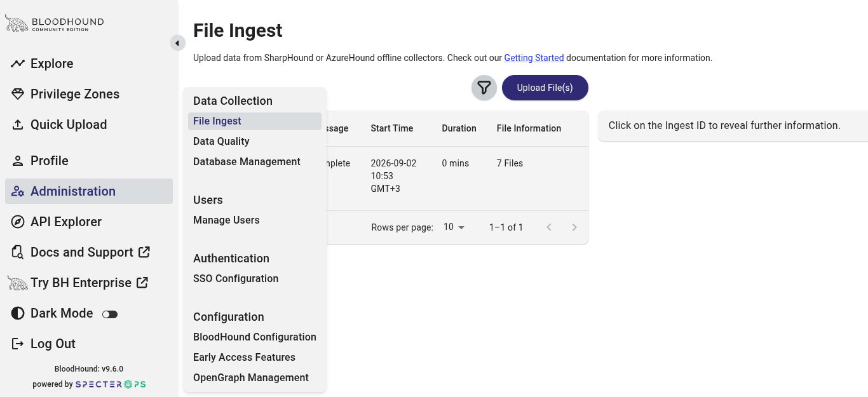The width and height of the screenshot is (868, 397).
Task: Click the Docs and Support search-document icon
Action: point(18,252)
